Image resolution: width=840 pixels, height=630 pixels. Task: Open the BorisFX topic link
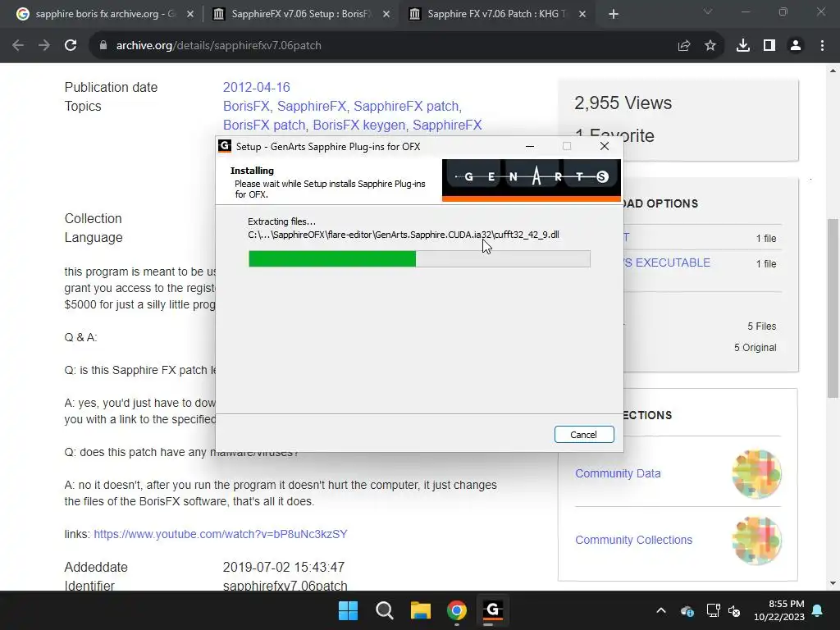(x=247, y=106)
